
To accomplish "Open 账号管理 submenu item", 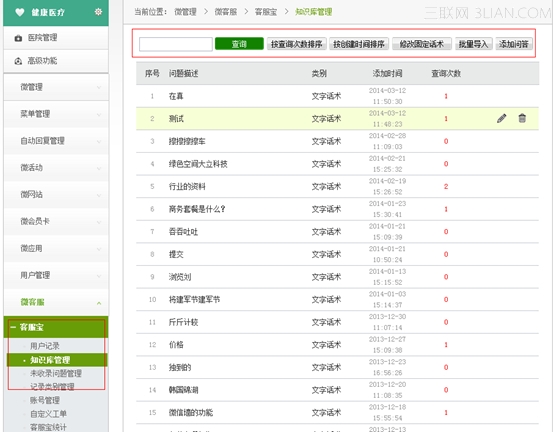I will coord(45,400).
